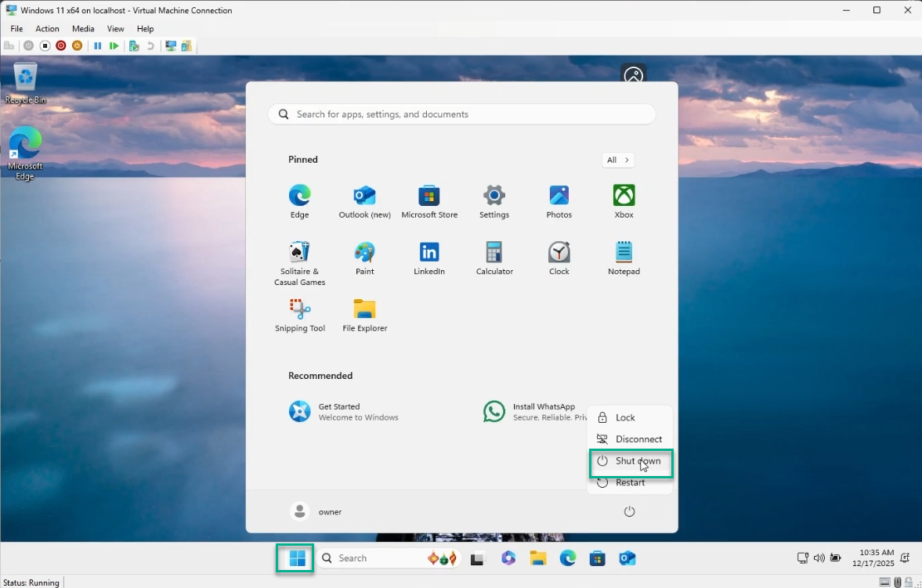Click the power button in Start menu
The image size is (922, 588).
tap(629, 511)
